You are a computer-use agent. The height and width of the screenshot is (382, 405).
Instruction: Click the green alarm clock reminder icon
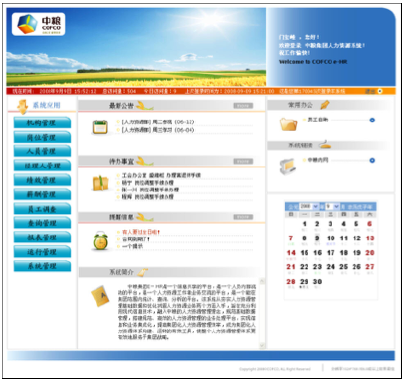(x=100, y=240)
